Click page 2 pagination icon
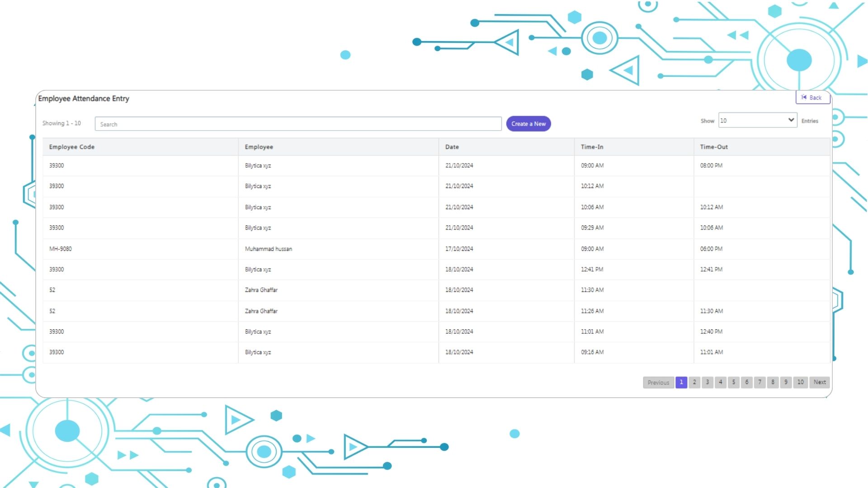This screenshot has width=868, height=488. click(694, 382)
